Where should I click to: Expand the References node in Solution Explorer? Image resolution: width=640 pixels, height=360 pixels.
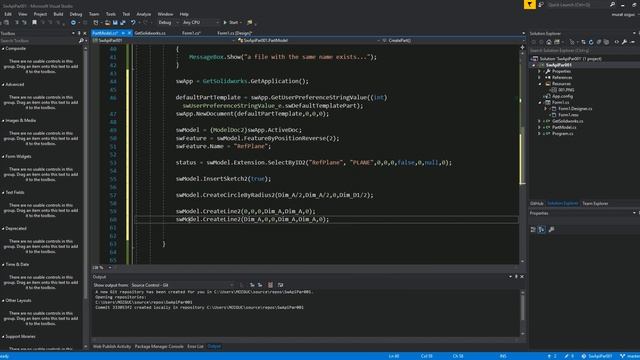click(540, 78)
